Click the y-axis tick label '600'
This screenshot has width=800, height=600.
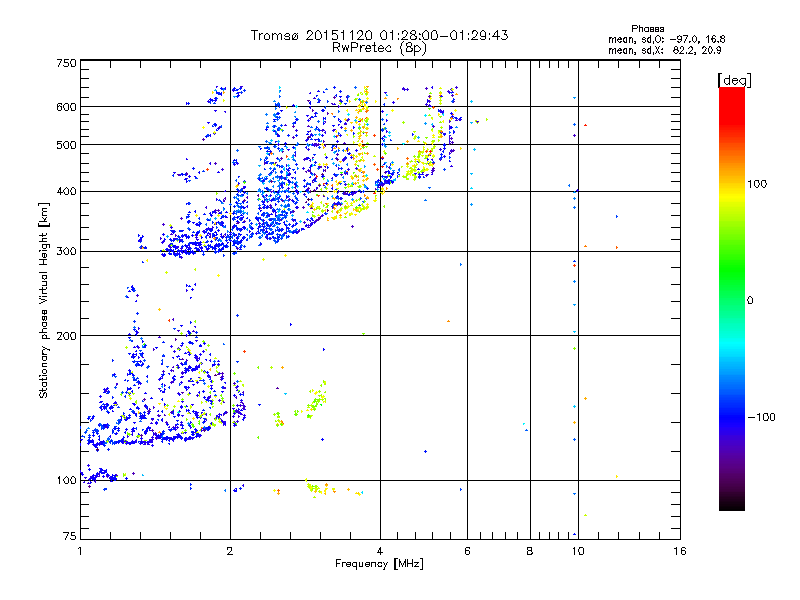click(x=66, y=107)
